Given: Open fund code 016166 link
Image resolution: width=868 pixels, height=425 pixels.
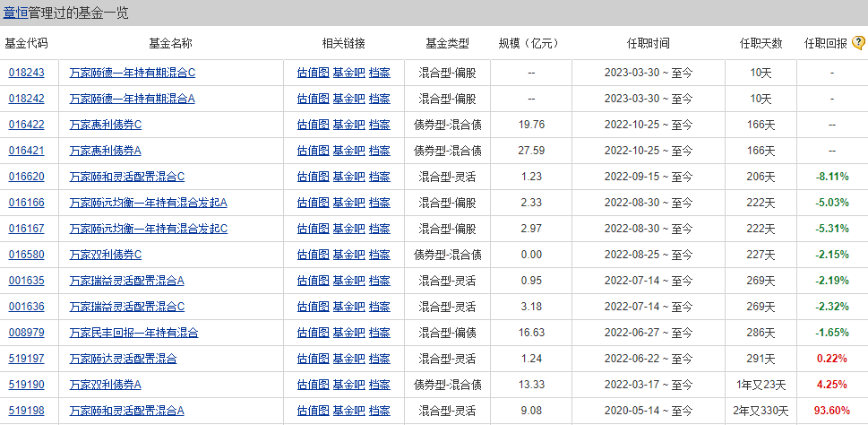Looking at the screenshot, I should point(27,203).
